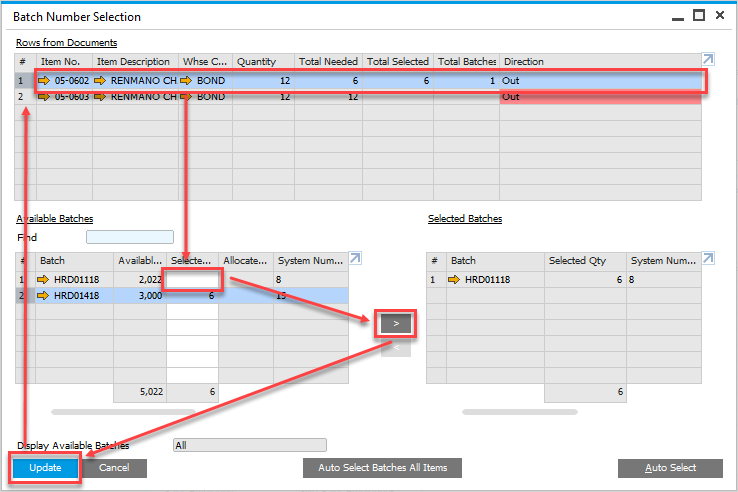Open link arrow for available batch HRD01118

pyautogui.click(x=43, y=280)
